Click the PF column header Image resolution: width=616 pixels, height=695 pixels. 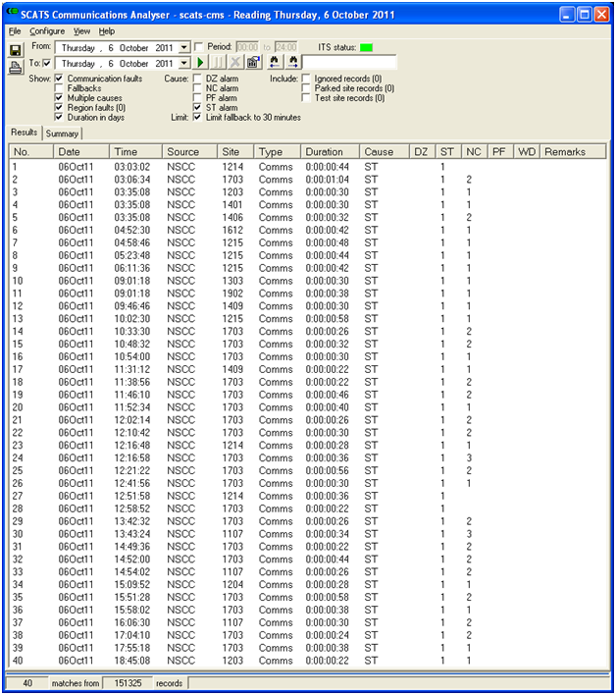[500, 152]
